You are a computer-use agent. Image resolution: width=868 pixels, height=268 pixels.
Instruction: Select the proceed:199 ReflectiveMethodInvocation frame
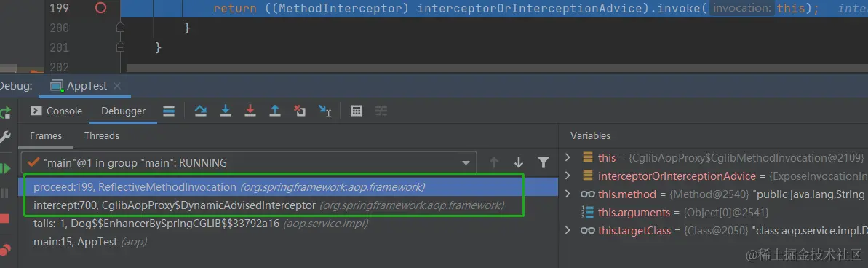288,187
